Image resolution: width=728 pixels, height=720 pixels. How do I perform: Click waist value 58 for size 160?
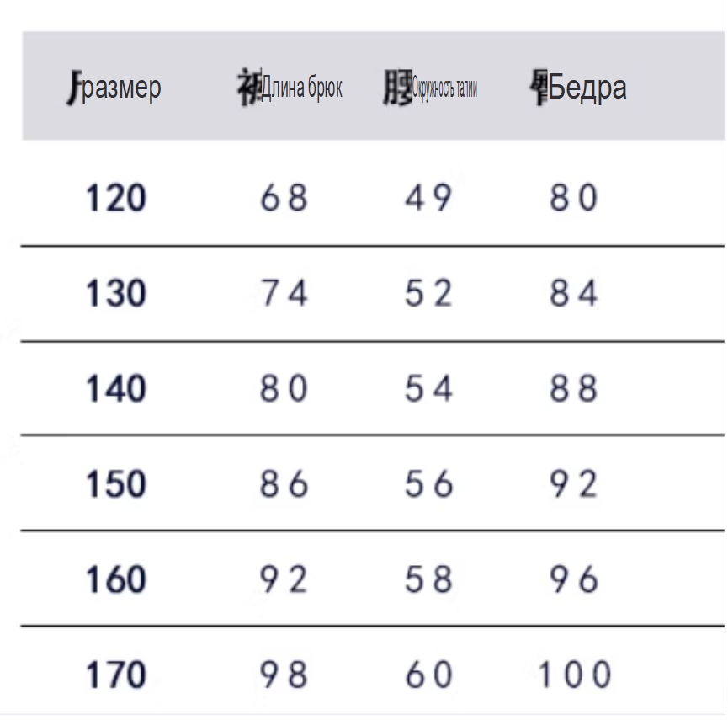tap(428, 579)
